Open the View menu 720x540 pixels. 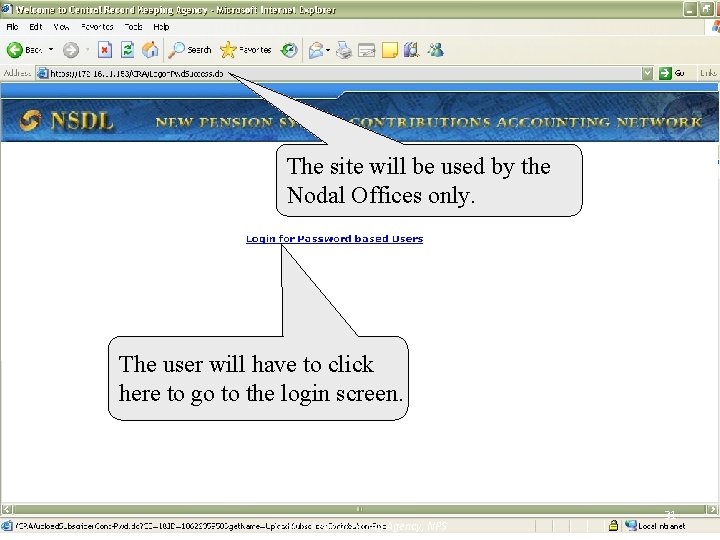point(61,27)
